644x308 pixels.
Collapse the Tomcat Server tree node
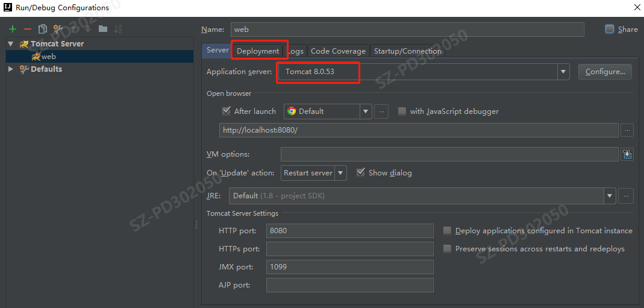(x=11, y=44)
